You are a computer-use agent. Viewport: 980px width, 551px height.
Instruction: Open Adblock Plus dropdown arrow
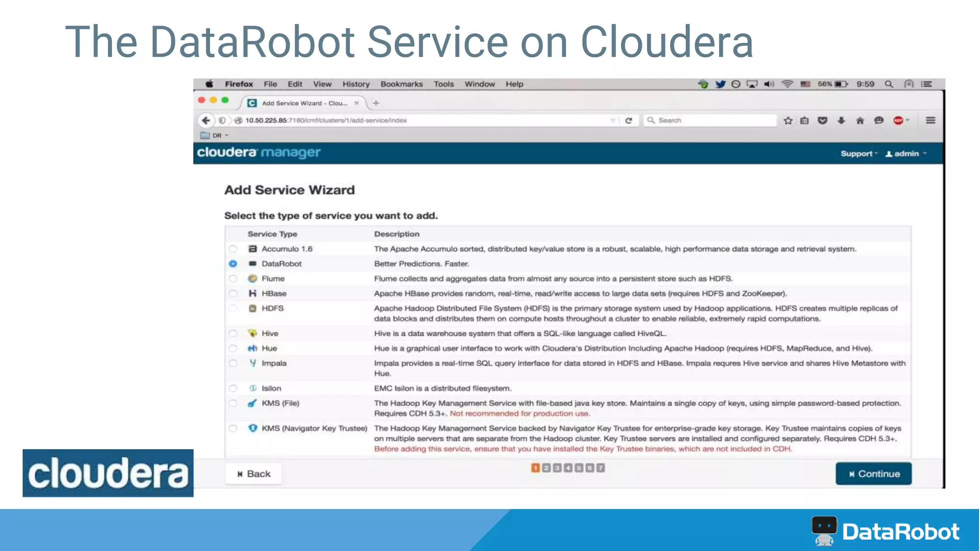coord(907,120)
